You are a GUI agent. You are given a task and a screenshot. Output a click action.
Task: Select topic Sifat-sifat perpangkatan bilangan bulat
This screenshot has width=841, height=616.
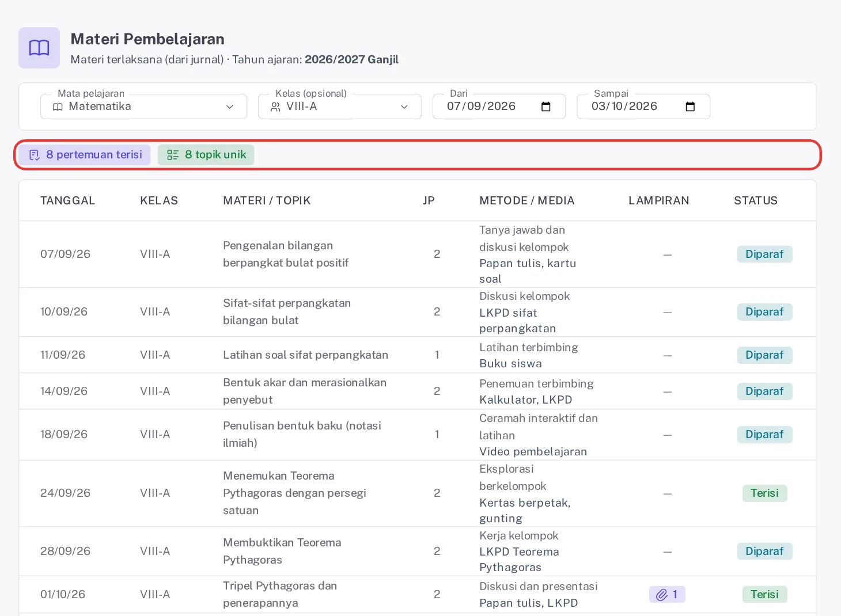[287, 311]
